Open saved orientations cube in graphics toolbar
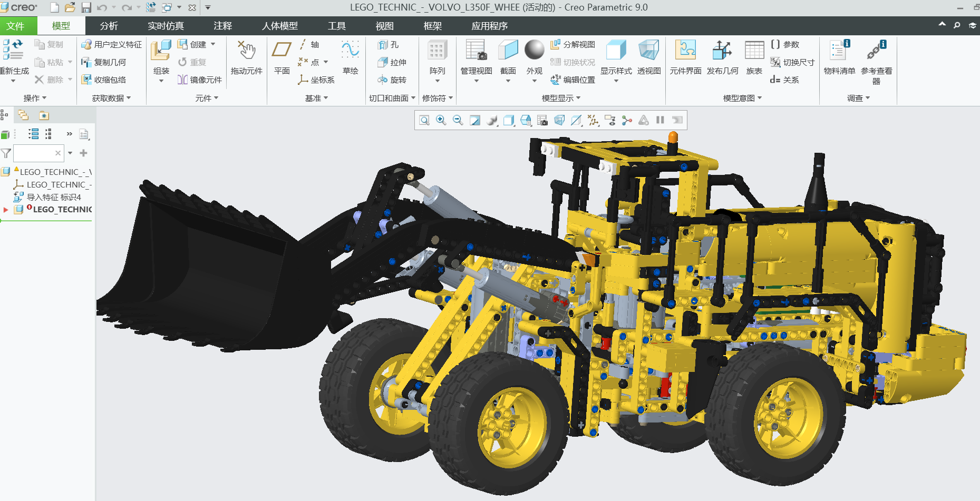This screenshot has height=501, width=980. 526,121
